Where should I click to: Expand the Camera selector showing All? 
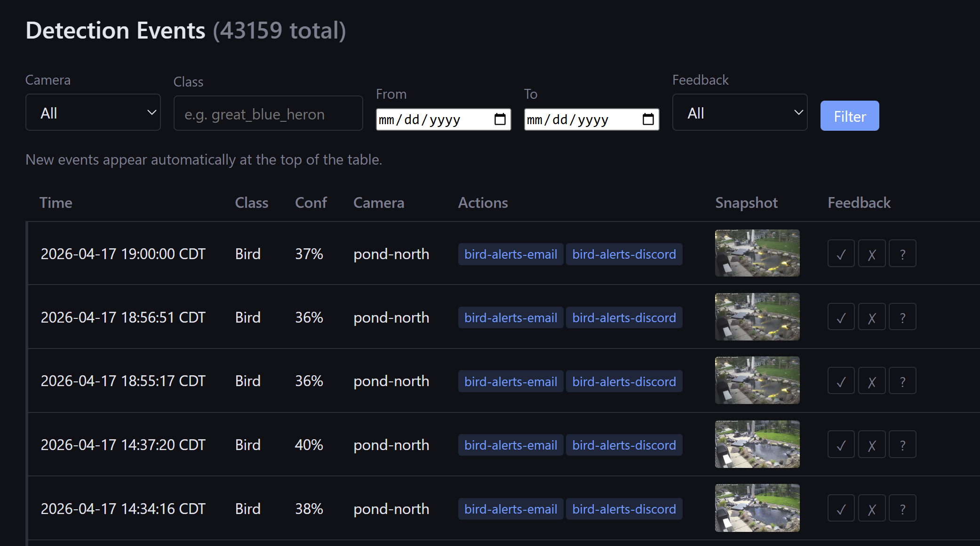93,112
